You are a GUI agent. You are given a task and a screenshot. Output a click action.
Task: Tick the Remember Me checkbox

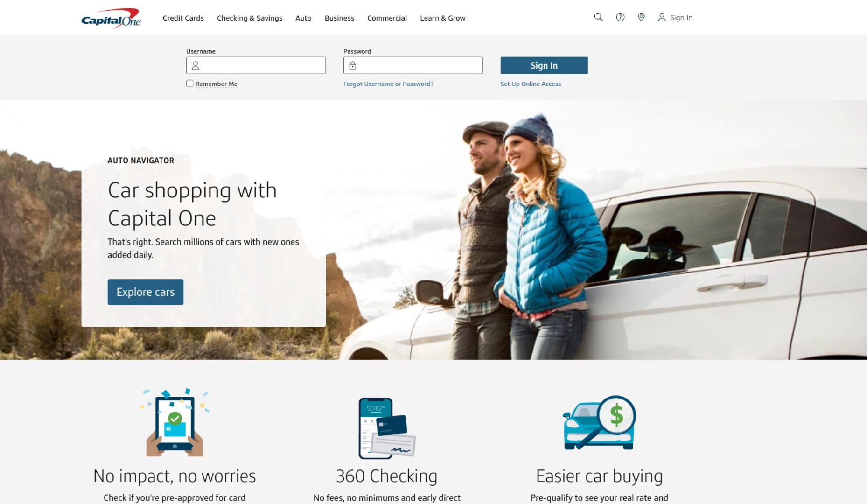tap(189, 84)
